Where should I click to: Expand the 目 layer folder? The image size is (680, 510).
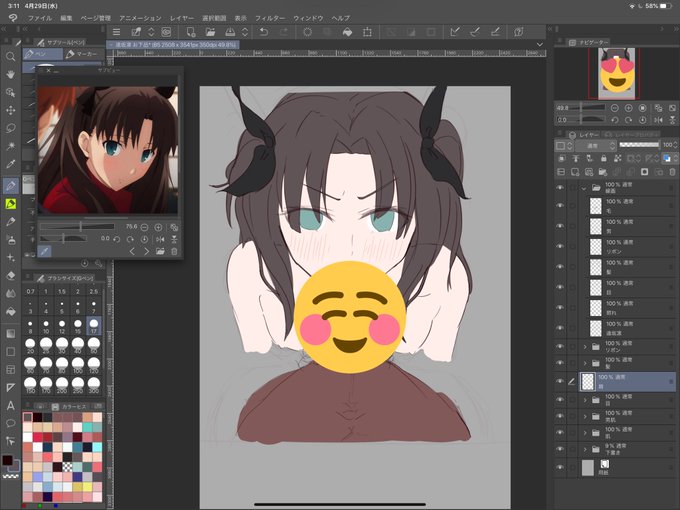pos(585,400)
